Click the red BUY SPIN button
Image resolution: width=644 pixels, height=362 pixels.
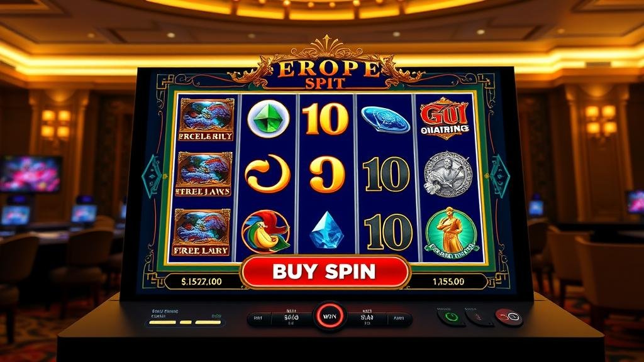pos(325,271)
